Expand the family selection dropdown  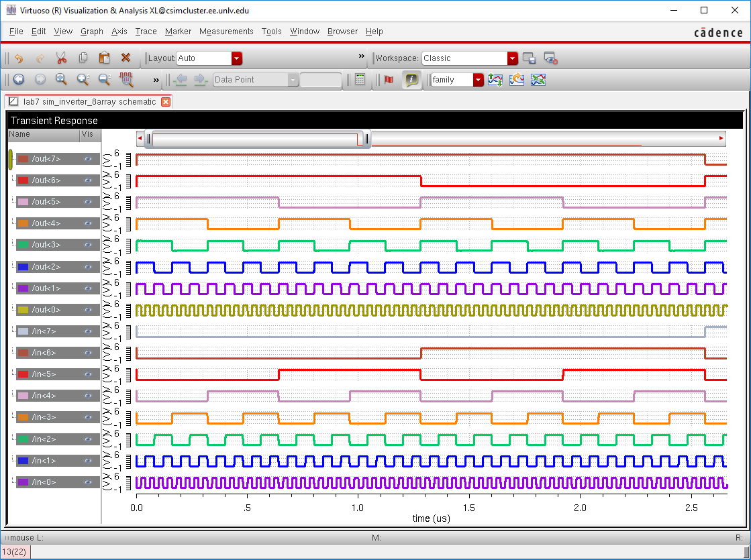pos(478,80)
